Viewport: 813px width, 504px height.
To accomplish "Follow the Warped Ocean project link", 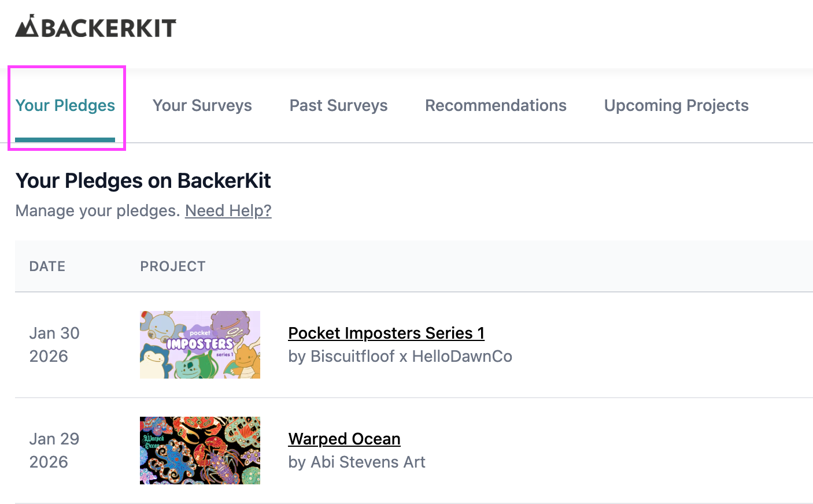I will (x=344, y=439).
